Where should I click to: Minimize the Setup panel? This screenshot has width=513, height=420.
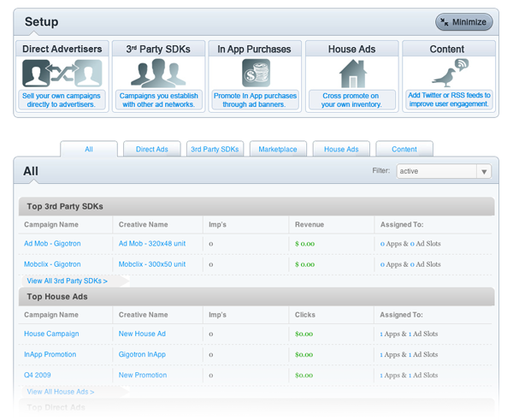tap(464, 22)
